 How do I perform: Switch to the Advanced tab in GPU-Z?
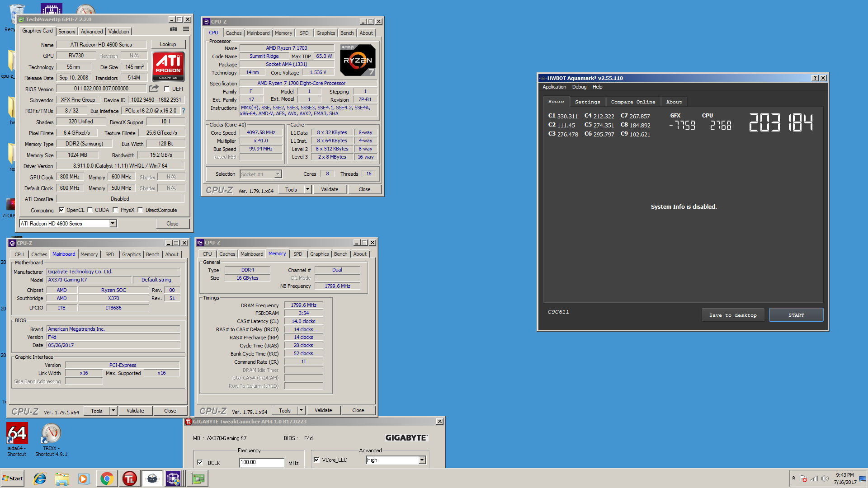[x=92, y=32]
